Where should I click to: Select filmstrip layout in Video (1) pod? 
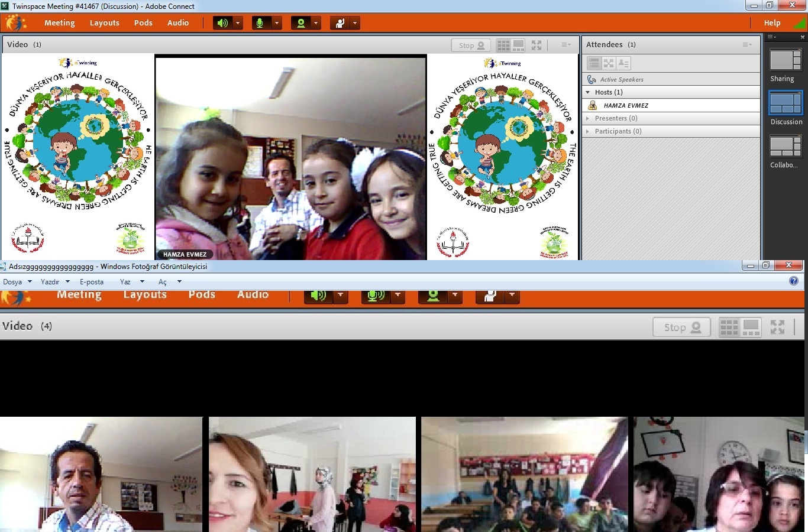click(518, 45)
